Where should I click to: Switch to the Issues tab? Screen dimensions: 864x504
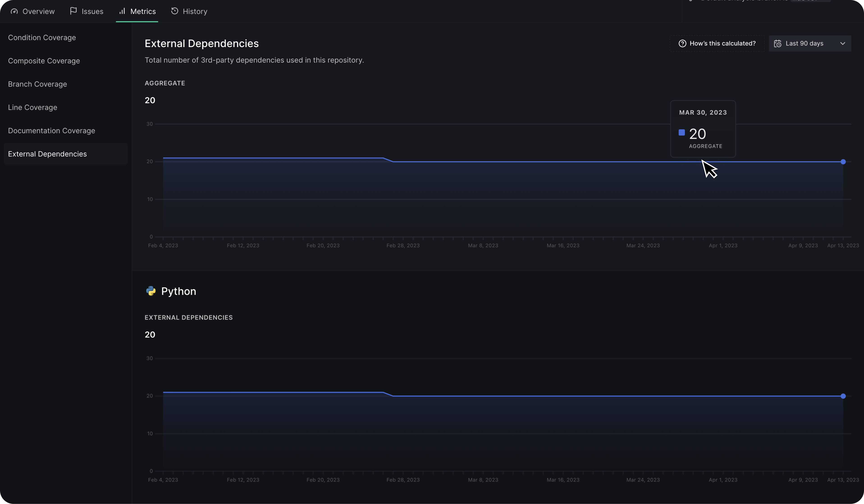pyautogui.click(x=92, y=11)
